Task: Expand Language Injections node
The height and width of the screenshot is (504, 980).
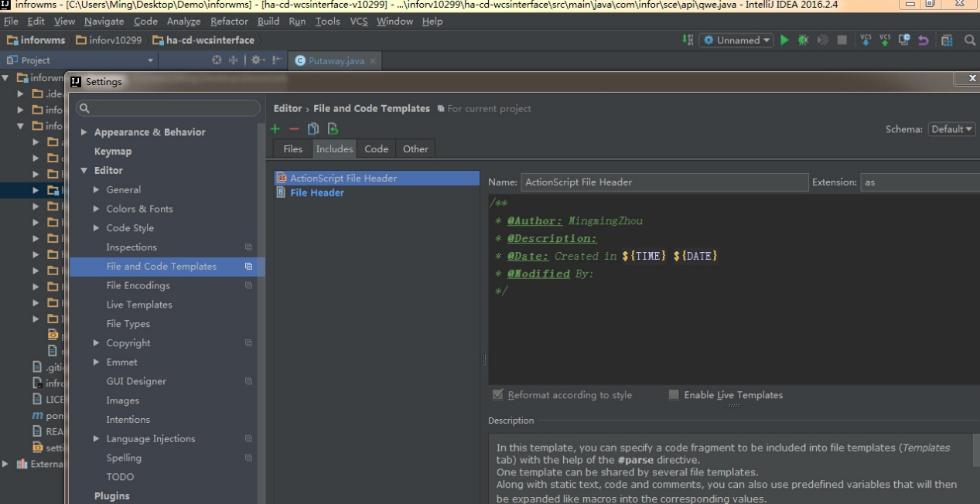Action: [97, 438]
